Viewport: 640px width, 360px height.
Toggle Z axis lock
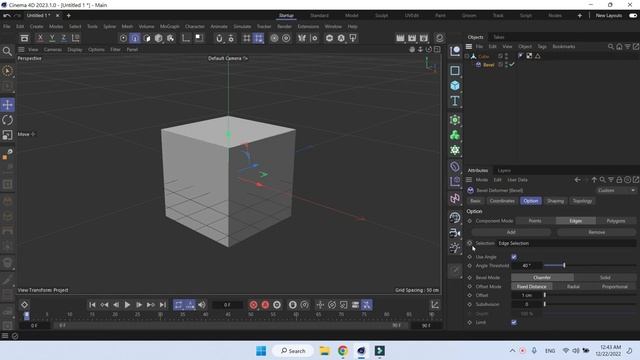[x=64, y=38]
